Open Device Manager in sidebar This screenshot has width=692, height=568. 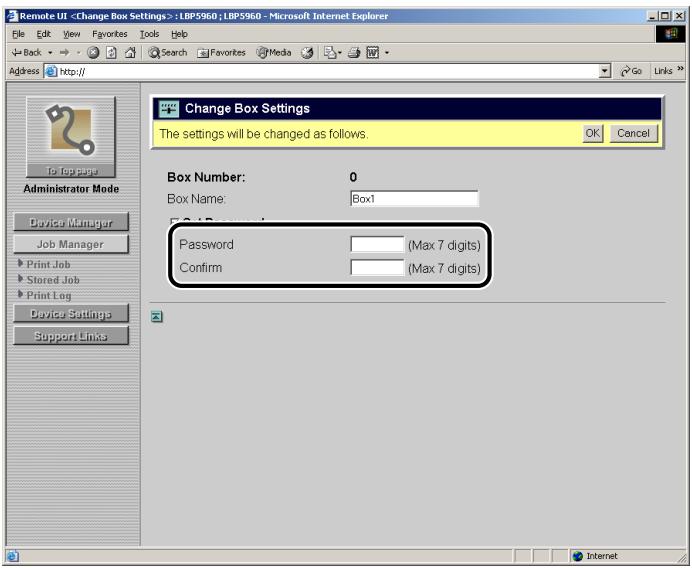(x=71, y=222)
